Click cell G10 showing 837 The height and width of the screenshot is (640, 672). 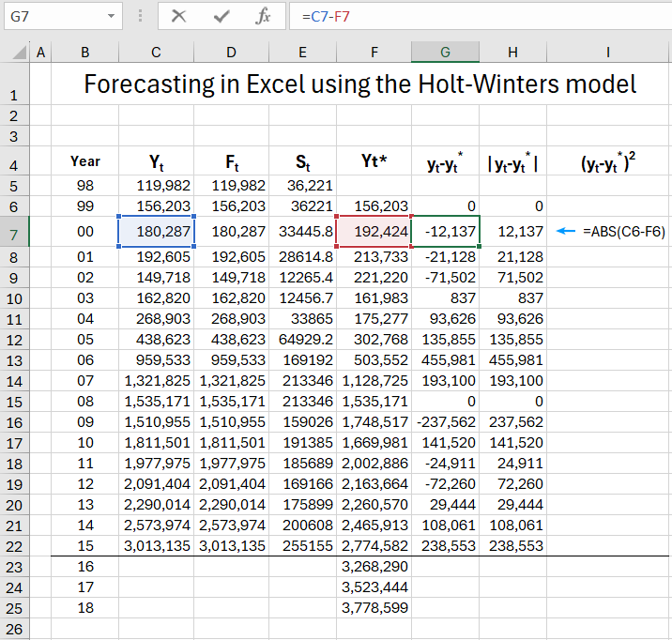(445, 297)
